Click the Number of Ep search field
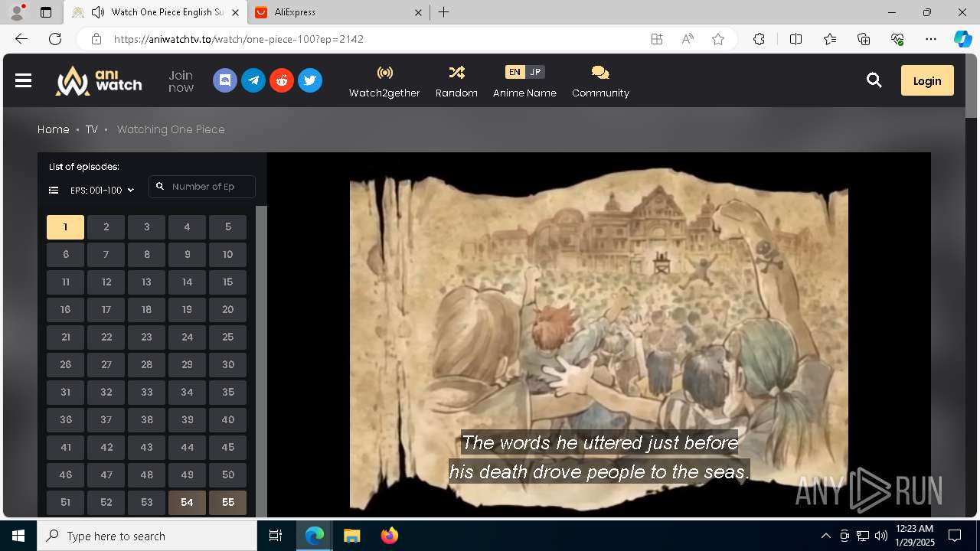This screenshot has width=980, height=551. tap(202, 187)
